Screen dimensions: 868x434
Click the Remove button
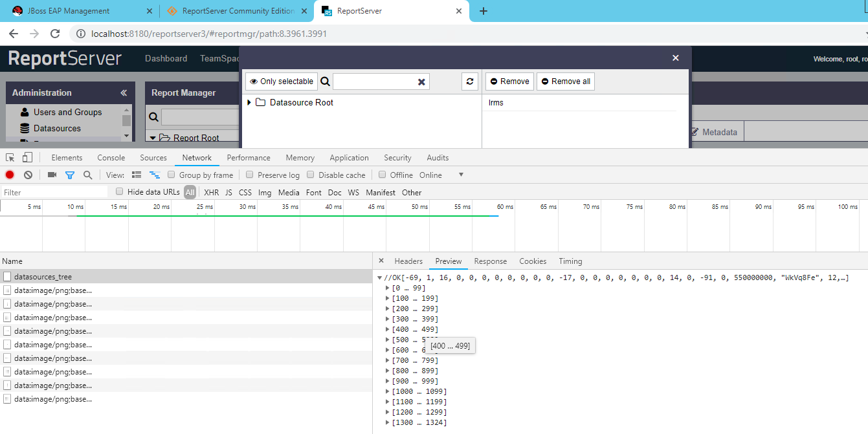pyautogui.click(x=509, y=81)
